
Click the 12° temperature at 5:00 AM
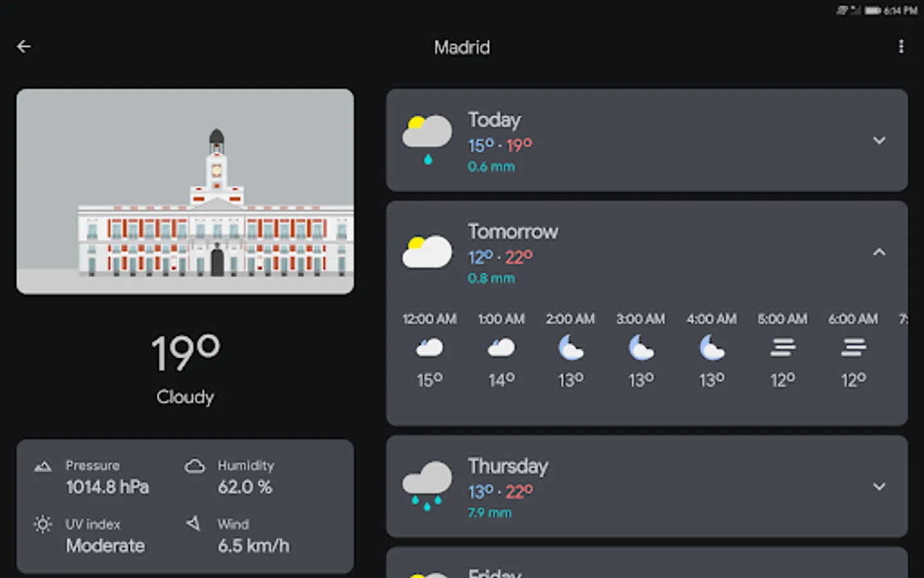coord(783,380)
